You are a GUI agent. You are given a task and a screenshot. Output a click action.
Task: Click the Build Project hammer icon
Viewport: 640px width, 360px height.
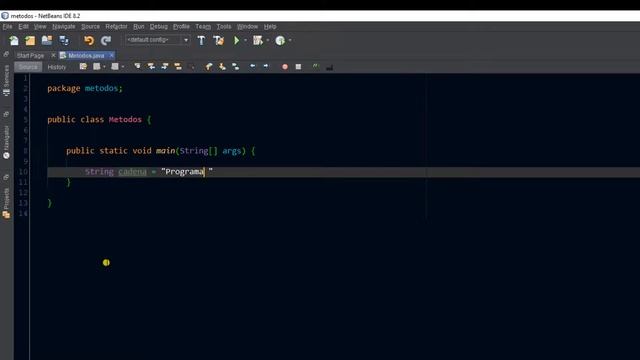tap(201, 40)
